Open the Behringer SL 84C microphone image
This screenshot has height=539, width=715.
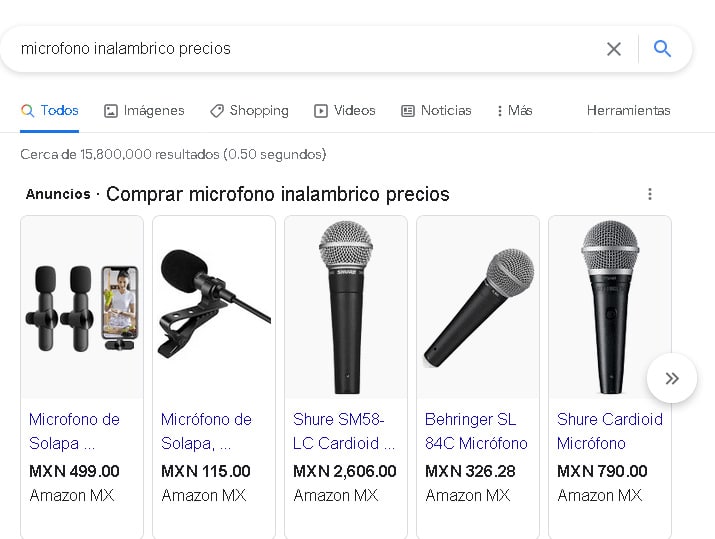[x=478, y=308]
